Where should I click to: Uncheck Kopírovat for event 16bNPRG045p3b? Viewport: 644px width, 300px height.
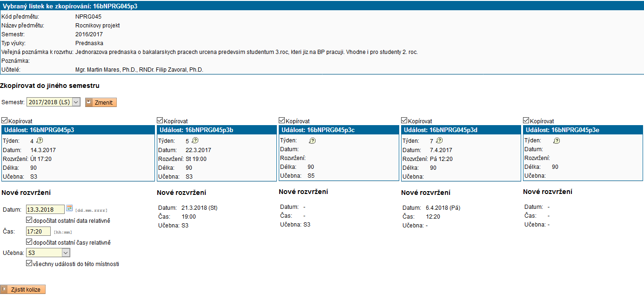point(160,120)
